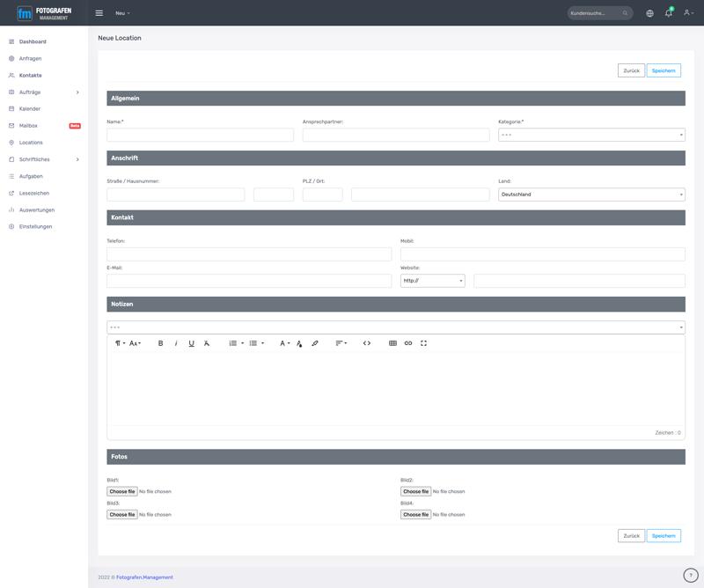The width and height of the screenshot is (704, 588).
Task: Open the website http:// protocol dropdown
Action: (x=432, y=281)
